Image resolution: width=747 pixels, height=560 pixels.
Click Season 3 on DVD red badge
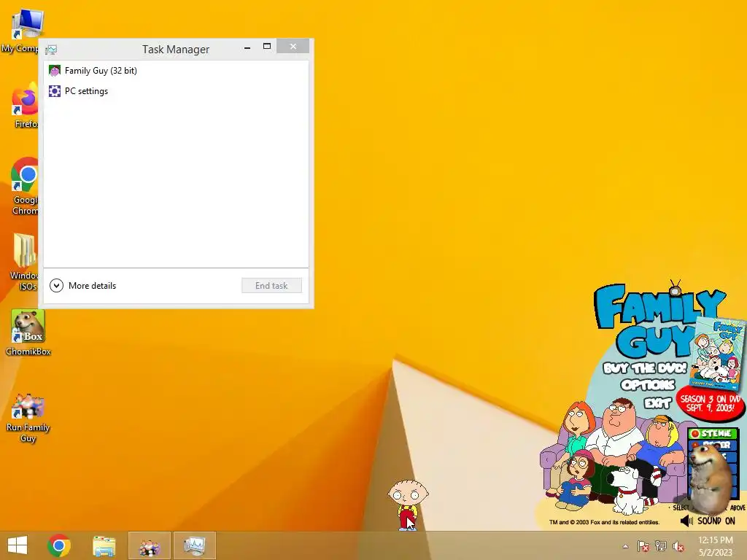711,404
